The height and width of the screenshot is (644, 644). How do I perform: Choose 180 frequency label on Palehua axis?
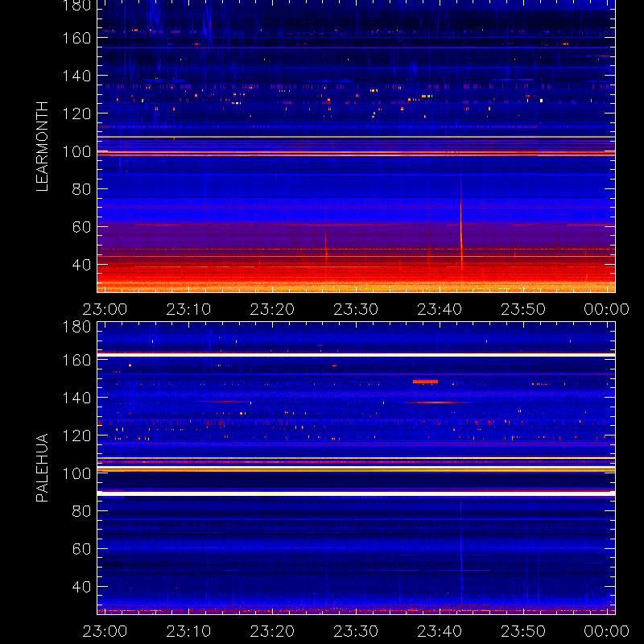click(x=76, y=327)
